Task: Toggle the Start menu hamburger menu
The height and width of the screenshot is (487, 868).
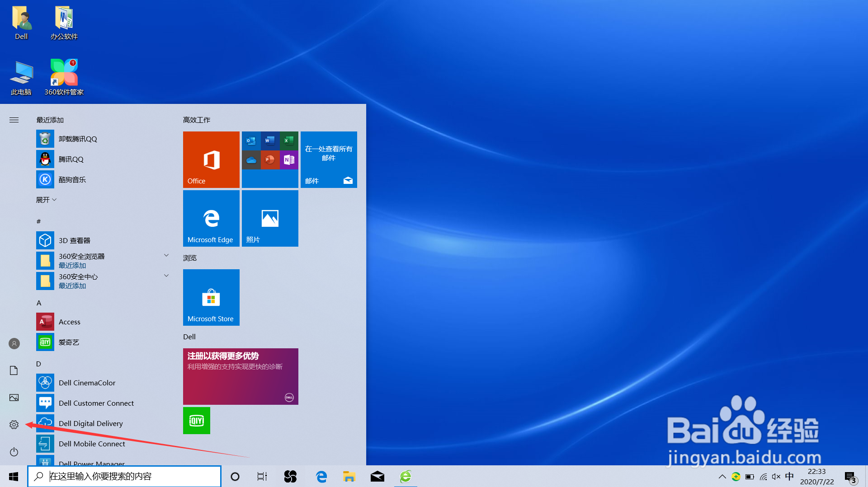Action: [14, 120]
